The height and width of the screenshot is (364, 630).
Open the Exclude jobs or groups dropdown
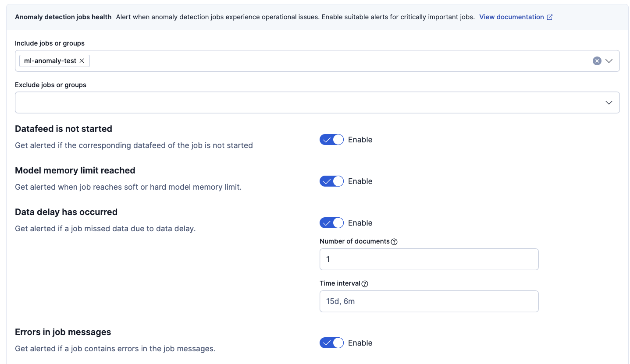click(609, 102)
